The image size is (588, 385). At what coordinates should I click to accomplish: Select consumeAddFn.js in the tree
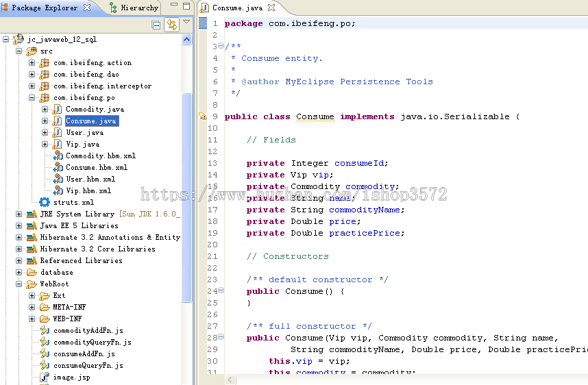84,354
